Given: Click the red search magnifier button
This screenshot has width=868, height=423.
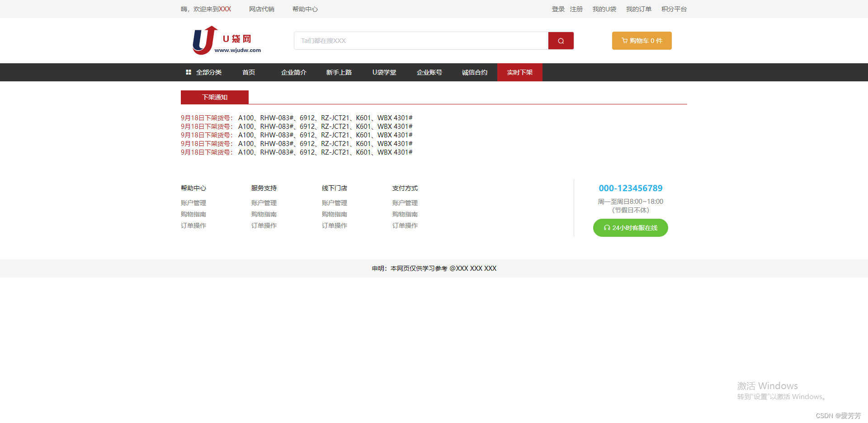Looking at the screenshot, I should click(561, 41).
